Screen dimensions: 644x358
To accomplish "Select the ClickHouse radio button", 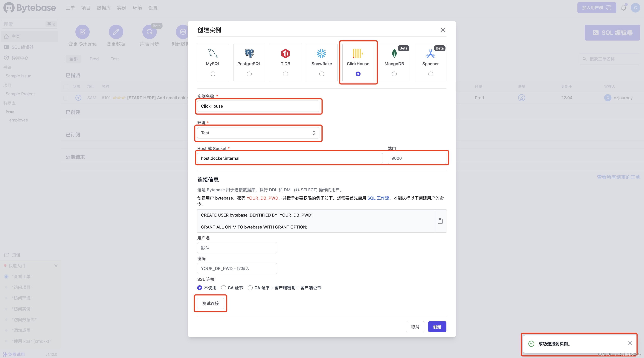I will tap(358, 74).
